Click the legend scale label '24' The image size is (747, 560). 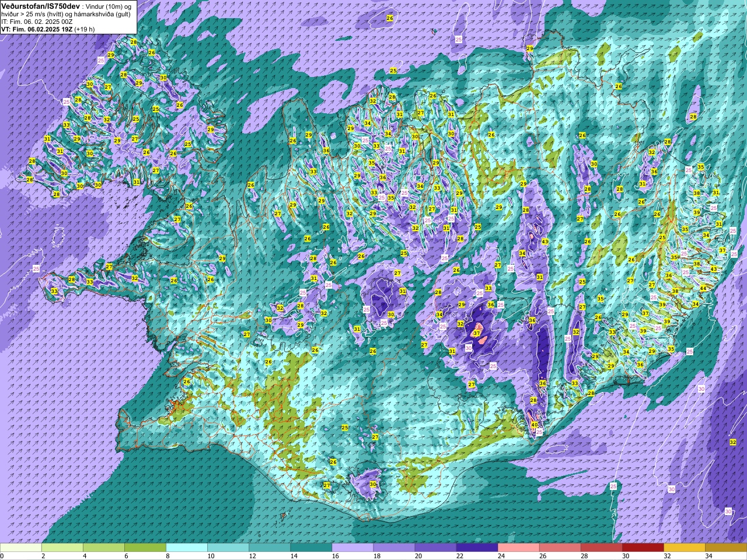click(x=501, y=556)
